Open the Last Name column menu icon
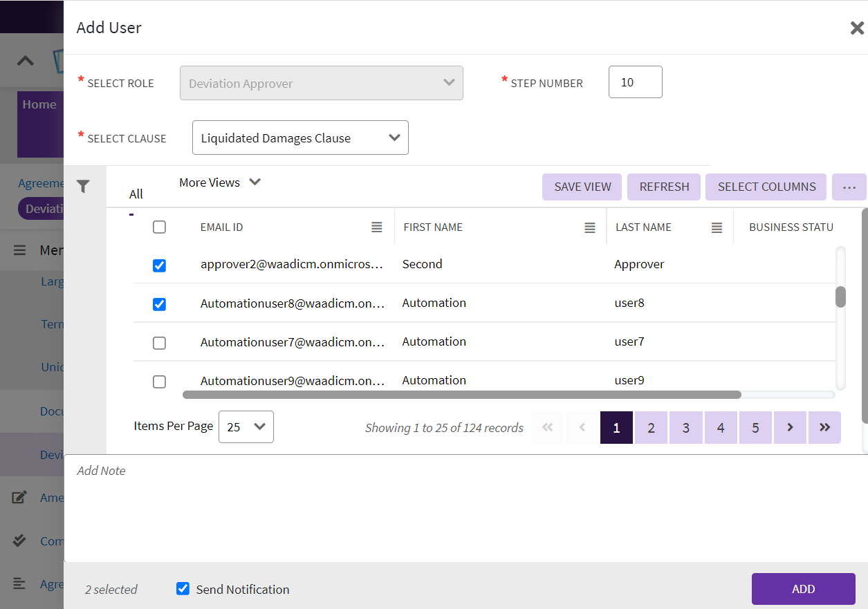 click(x=717, y=227)
